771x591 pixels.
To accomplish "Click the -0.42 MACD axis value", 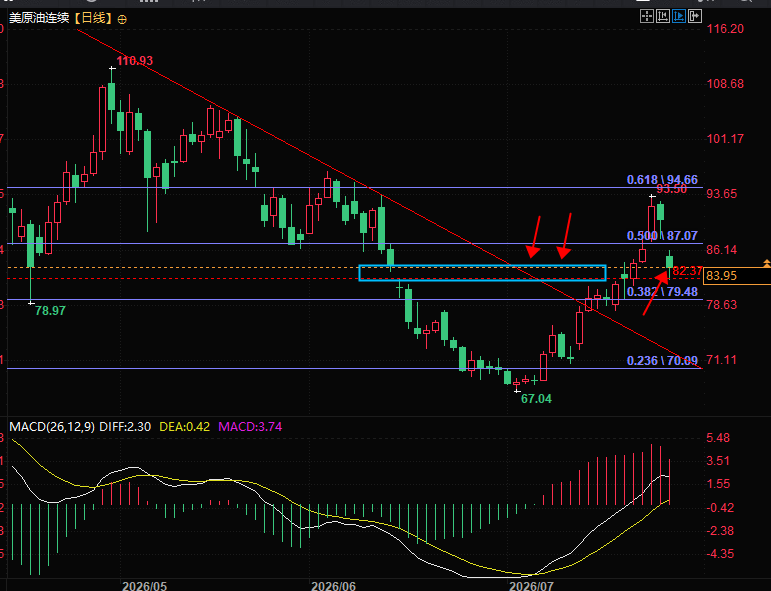I will point(720,508).
